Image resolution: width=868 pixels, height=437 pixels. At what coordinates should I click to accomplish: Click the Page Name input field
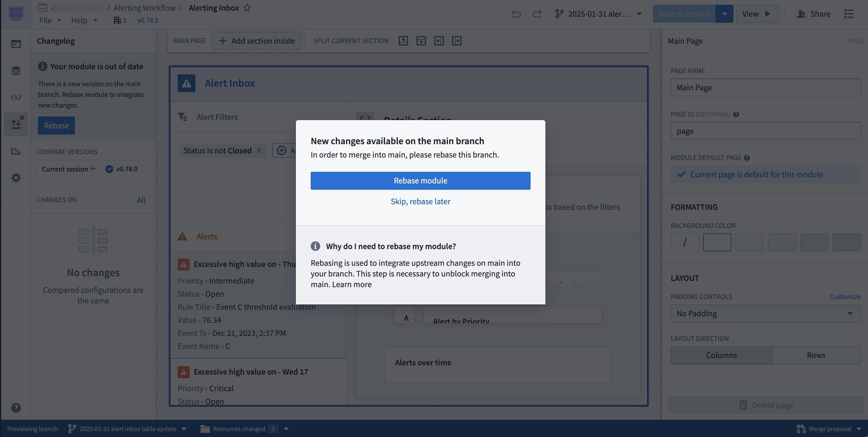pos(765,87)
